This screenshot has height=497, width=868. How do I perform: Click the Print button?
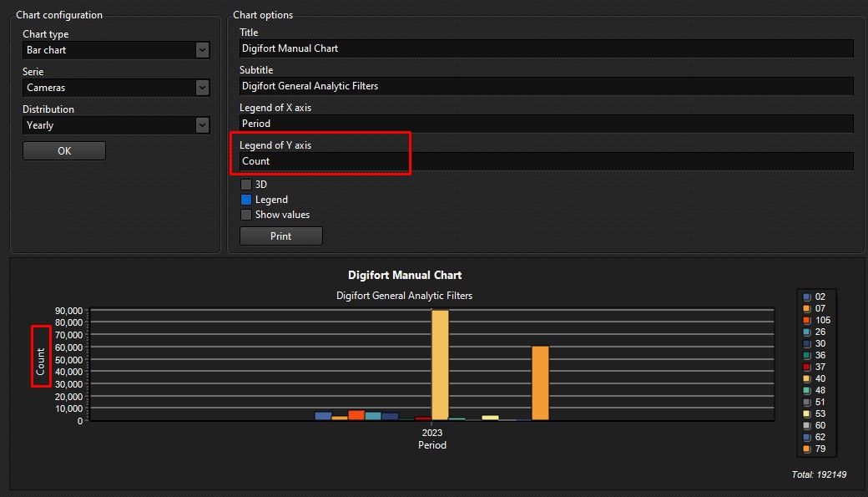pos(280,236)
